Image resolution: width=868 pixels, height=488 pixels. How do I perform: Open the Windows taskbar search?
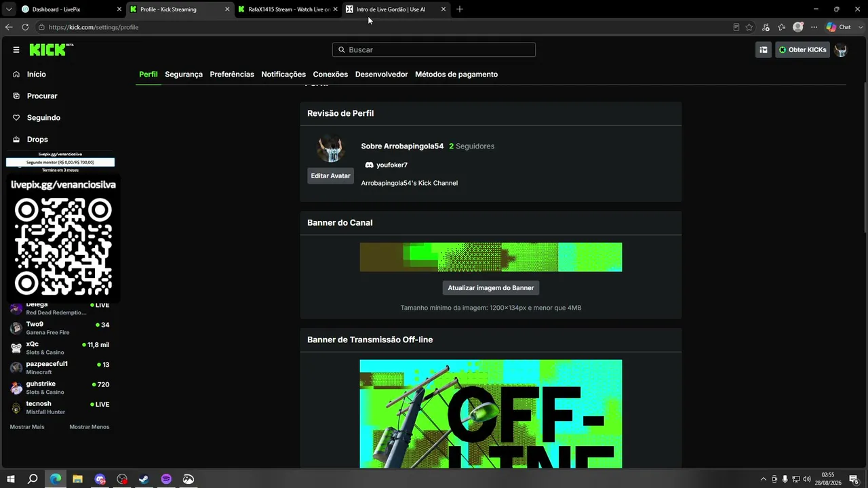[33, 479]
